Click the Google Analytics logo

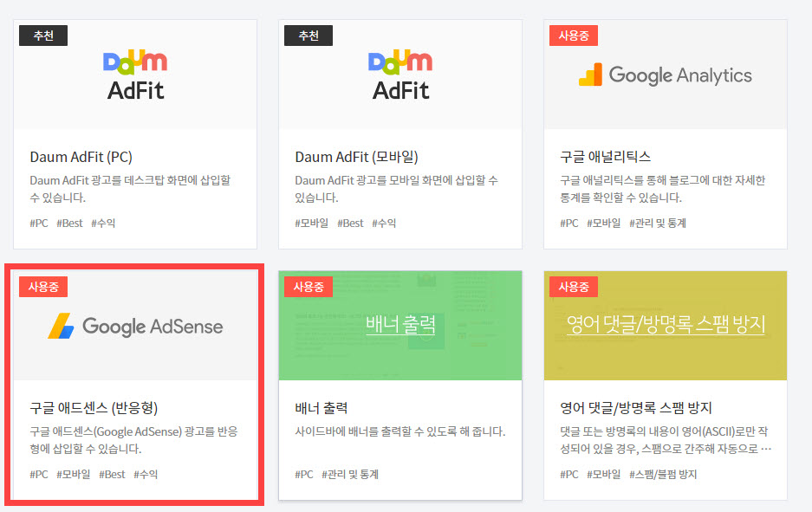coord(666,75)
